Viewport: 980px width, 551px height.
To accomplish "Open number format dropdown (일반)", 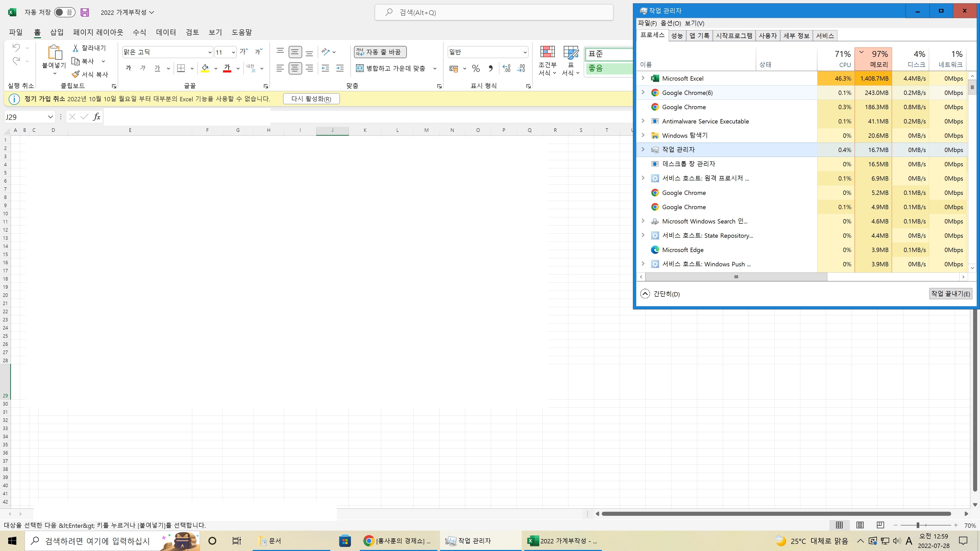I will pos(525,52).
